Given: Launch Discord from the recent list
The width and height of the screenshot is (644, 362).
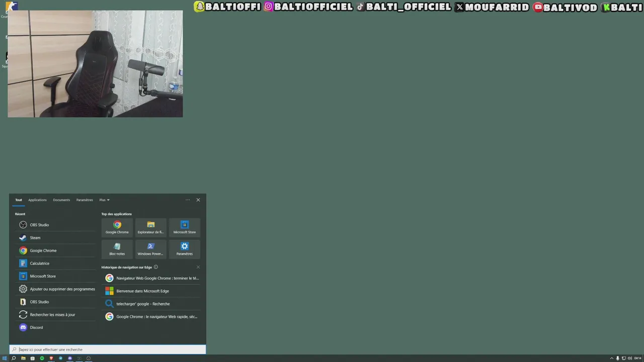Looking at the screenshot, I should (x=55, y=327).
